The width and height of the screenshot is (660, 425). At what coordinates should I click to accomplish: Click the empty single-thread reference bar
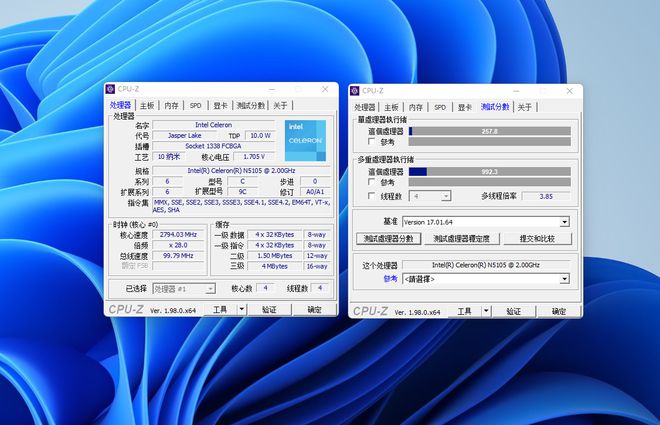coord(490,142)
